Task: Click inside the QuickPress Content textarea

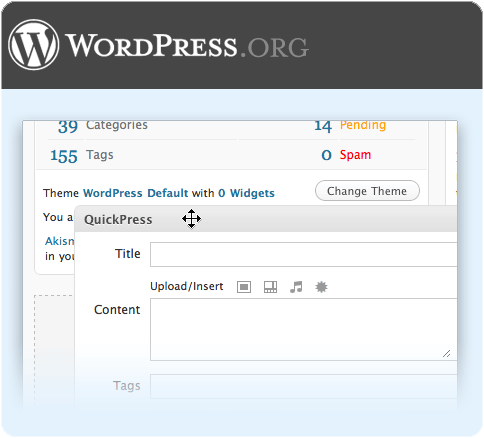Action: (303, 330)
